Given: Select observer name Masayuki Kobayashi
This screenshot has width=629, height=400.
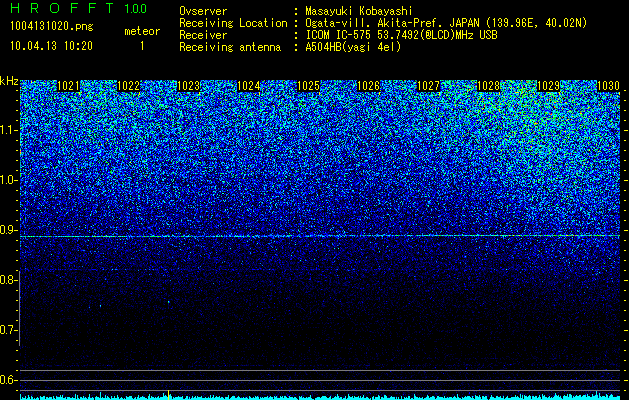Looking at the screenshot, I should pyautogui.click(x=359, y=11).
